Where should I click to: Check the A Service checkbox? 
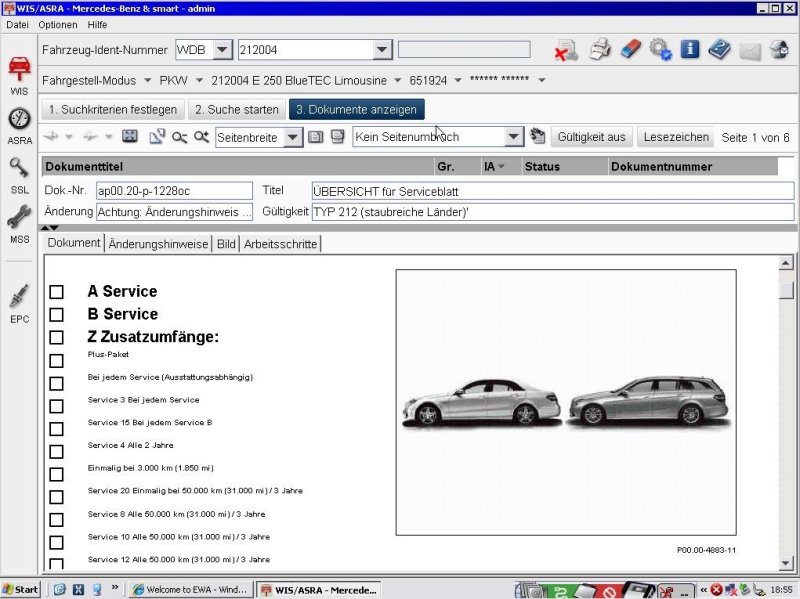click(56, 292)
